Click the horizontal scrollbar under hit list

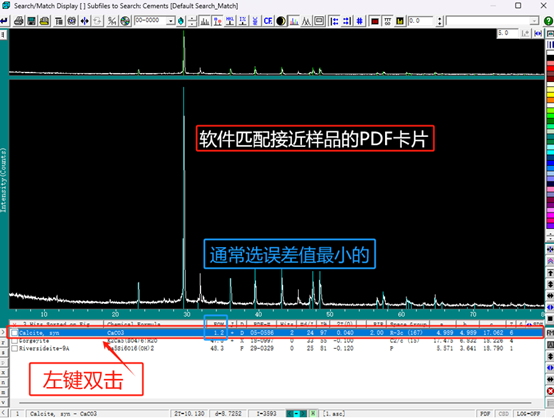275,402
